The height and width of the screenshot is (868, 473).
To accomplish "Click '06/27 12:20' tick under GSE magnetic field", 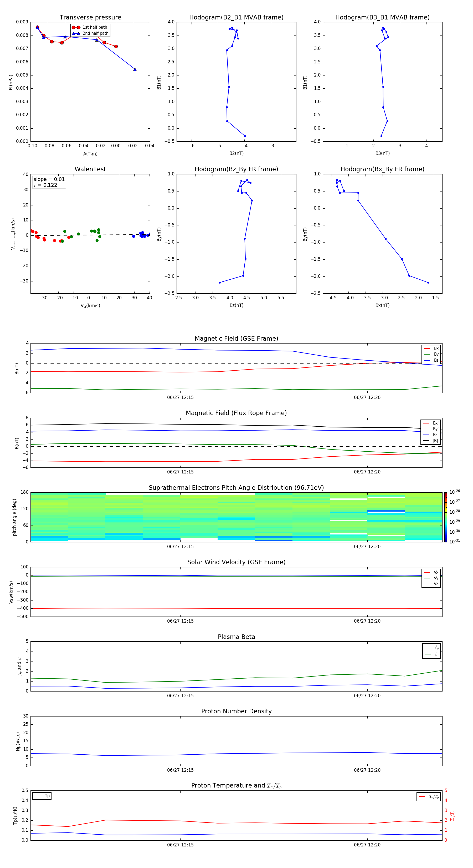I will click(367, 398).
